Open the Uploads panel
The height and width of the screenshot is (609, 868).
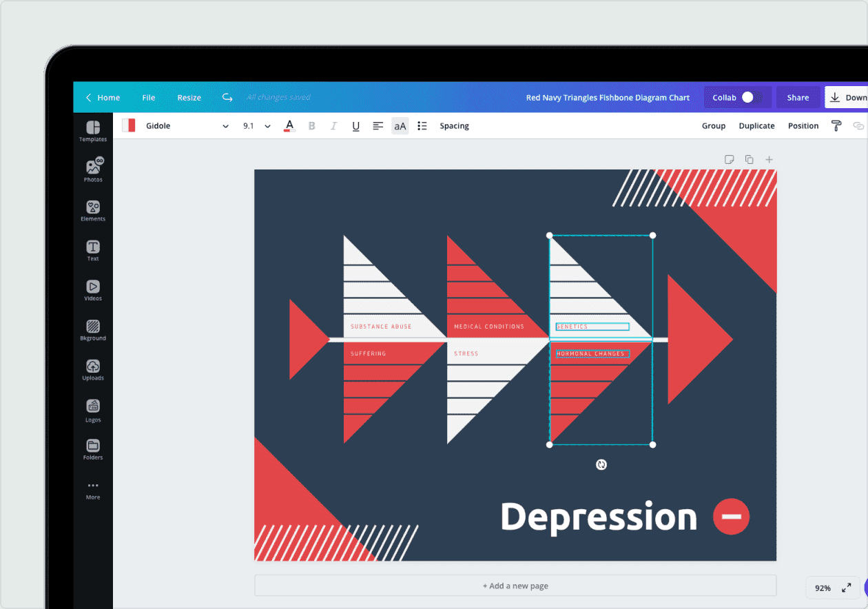point(93,369)
